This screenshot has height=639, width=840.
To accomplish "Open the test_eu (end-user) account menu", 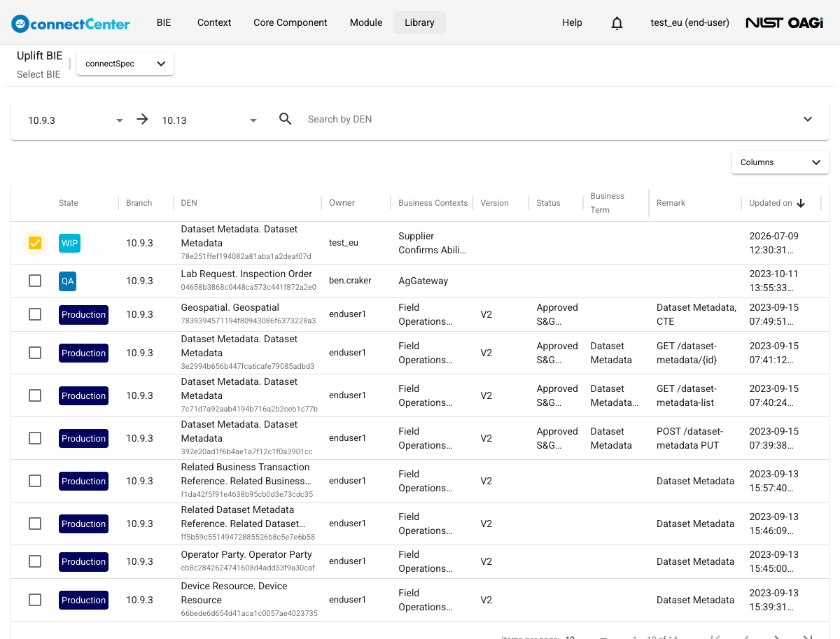I will pyautogui.click(x=689, y=22).
